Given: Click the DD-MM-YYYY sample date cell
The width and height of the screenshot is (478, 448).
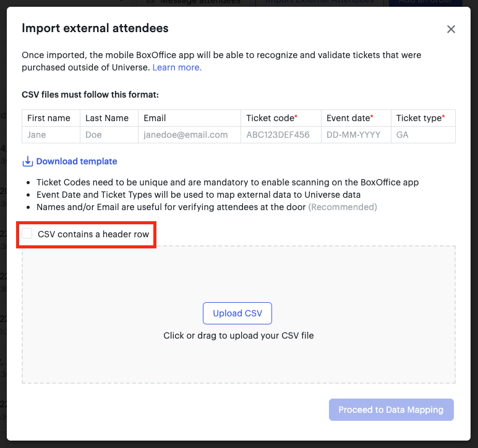Looking at the screenshot, I should point(356,135).
